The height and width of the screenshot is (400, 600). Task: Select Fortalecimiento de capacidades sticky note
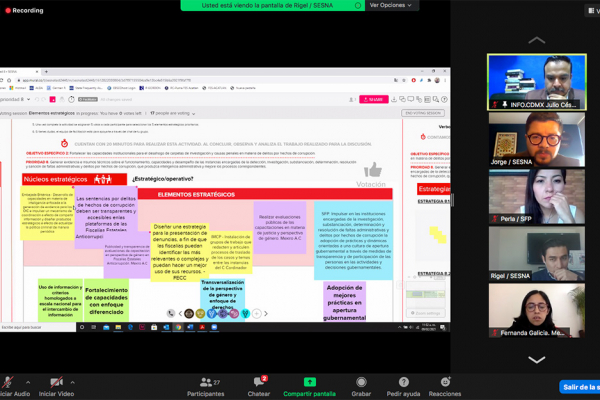pyautogui.click(x=106, y=300)
